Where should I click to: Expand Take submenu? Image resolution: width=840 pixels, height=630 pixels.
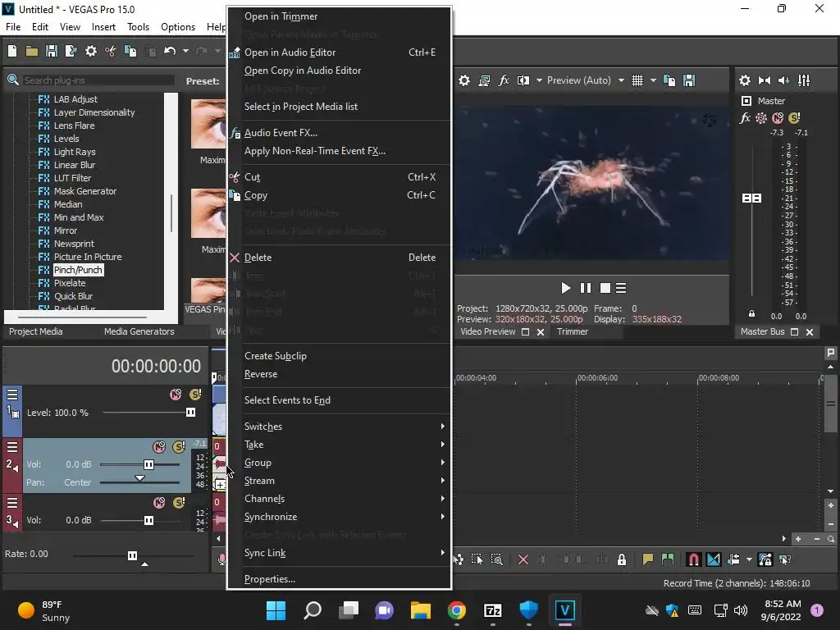(339, 445)
